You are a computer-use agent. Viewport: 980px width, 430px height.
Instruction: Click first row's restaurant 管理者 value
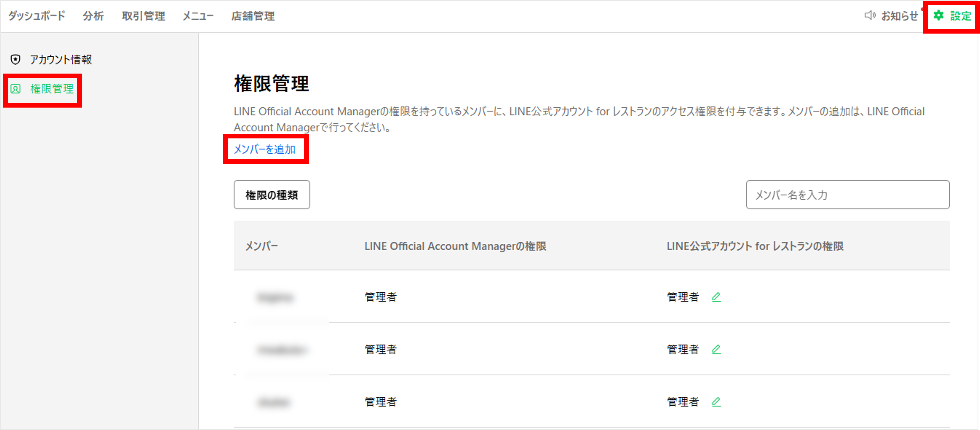coord(683,297)
